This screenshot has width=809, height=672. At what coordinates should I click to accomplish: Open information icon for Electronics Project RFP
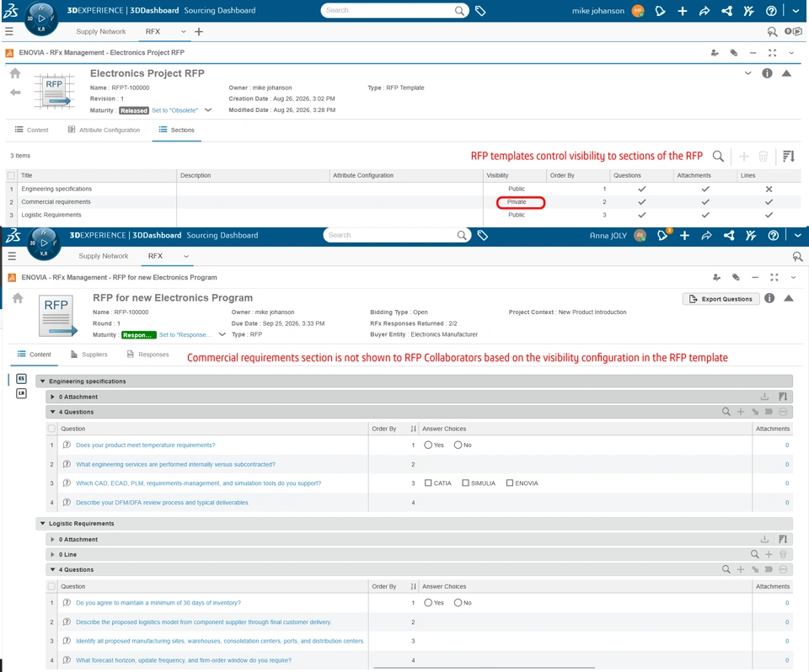767,73
